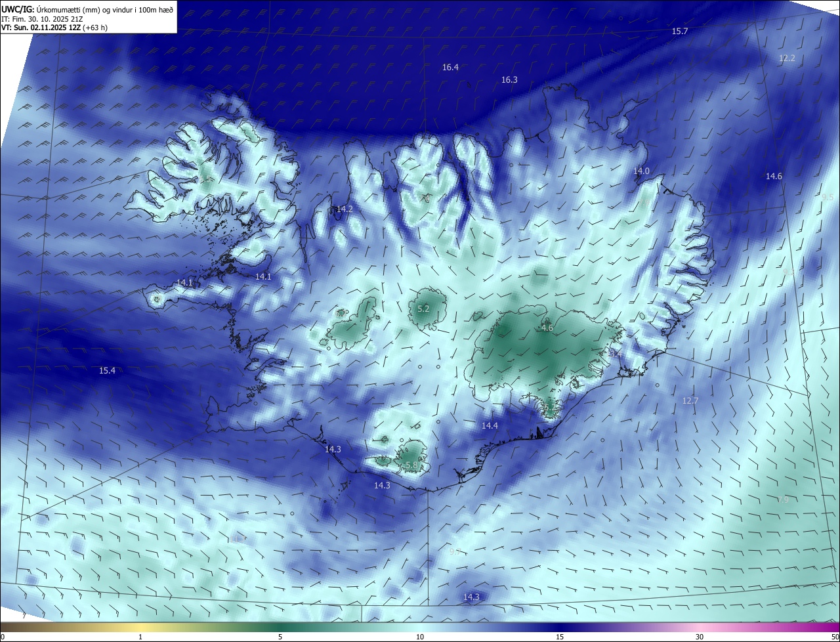Screen dimensions: 840x642
Task: Click the color scale tick label 30
Action: tap(700, 637)
